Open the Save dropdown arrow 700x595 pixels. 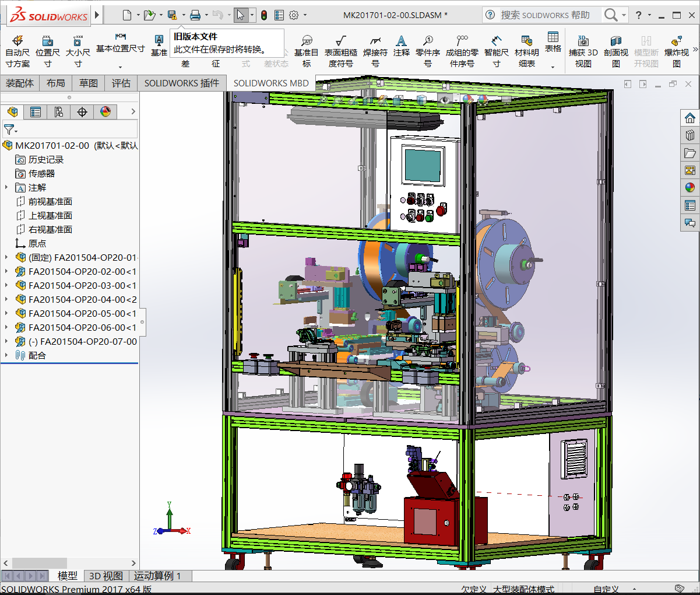(x=183, y=15)
